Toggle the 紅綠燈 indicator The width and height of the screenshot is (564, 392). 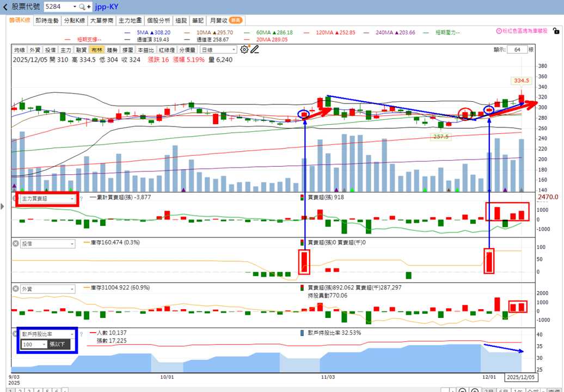click(x=167, y=50)
